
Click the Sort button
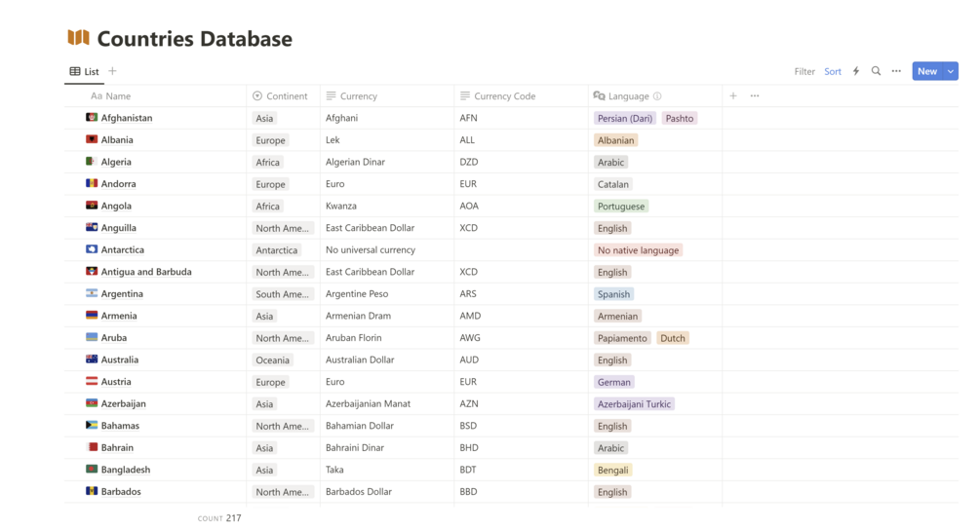point(833,71)
